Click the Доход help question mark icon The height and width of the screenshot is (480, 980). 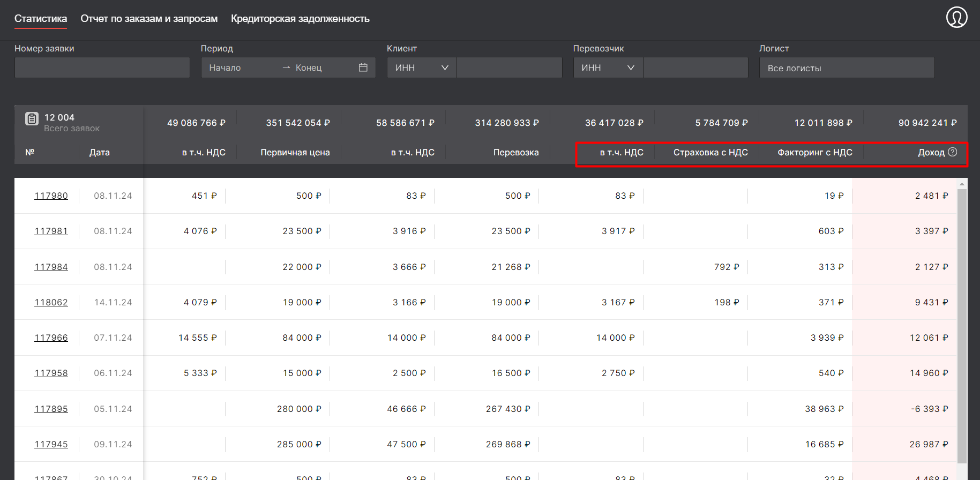[x=952, y=152]
